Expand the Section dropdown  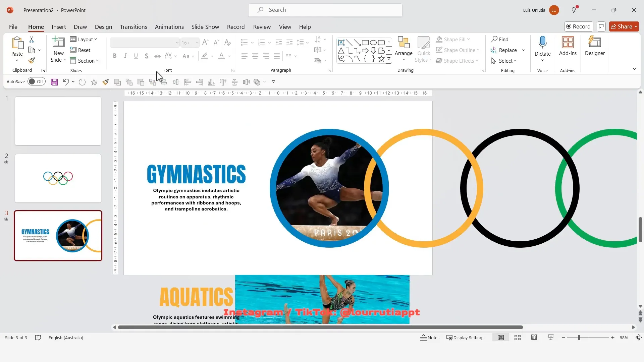point(84,61)
